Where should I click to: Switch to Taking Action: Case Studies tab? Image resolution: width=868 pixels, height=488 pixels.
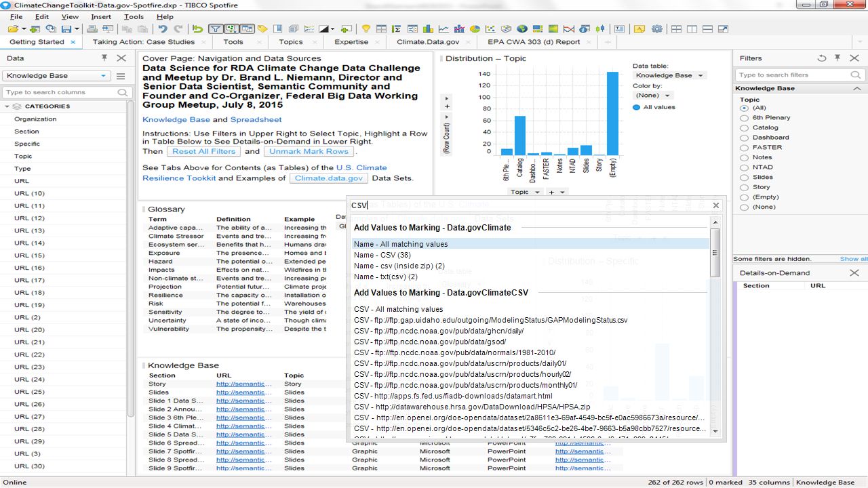(x=144, y=42)
